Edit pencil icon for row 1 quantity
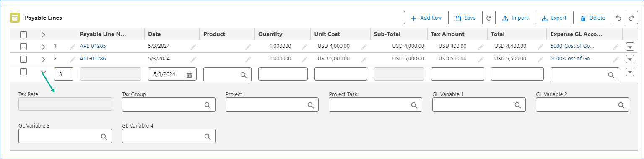Screen dimensions: 644x159 click(304, 47)
